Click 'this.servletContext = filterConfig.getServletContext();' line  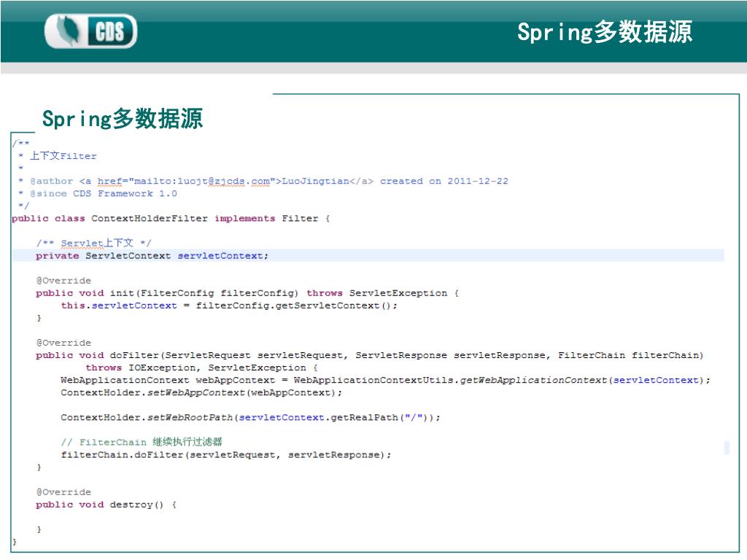[229, 306]
